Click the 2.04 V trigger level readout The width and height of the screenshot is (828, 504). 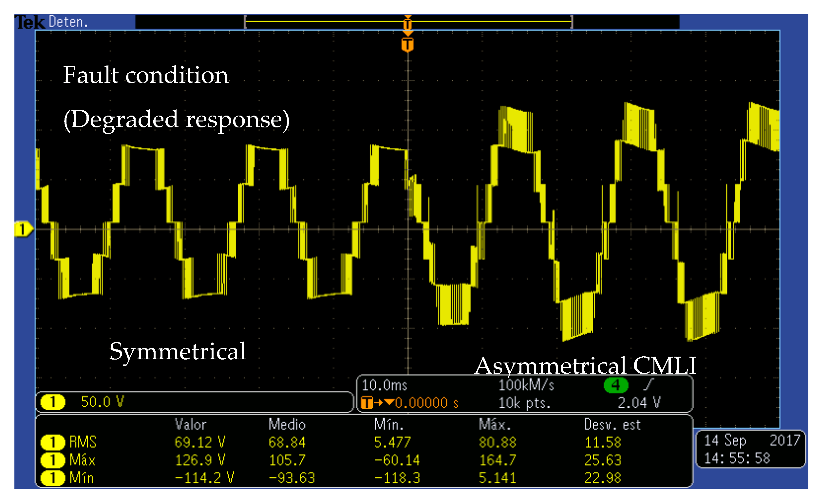[x=639, y=402]
